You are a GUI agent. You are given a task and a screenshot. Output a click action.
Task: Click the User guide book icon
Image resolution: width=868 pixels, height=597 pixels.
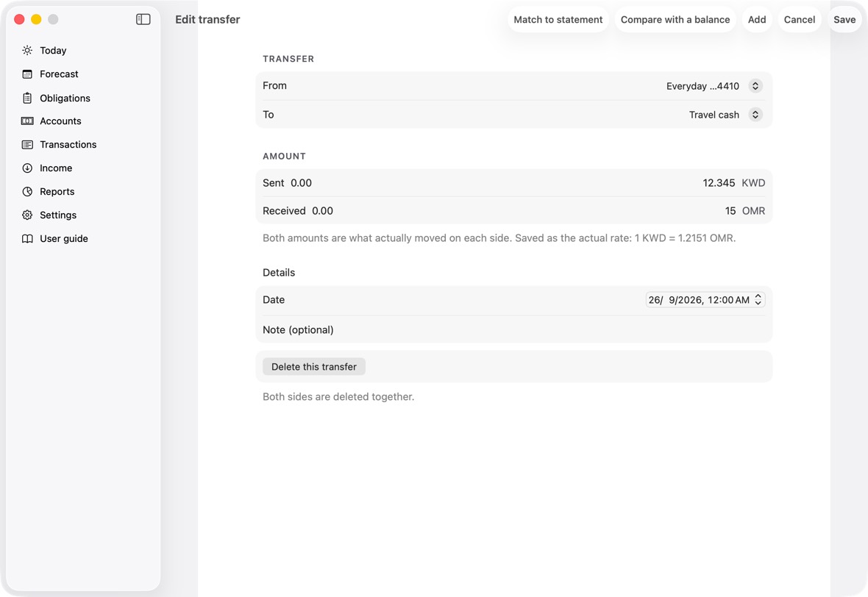click(27, 238)
